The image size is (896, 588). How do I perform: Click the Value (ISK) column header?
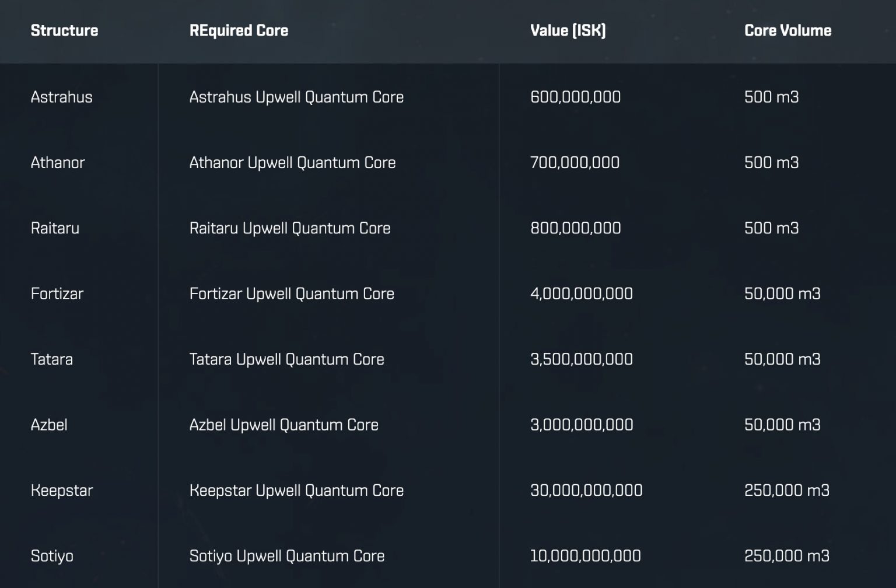click(x=568, y=30)
